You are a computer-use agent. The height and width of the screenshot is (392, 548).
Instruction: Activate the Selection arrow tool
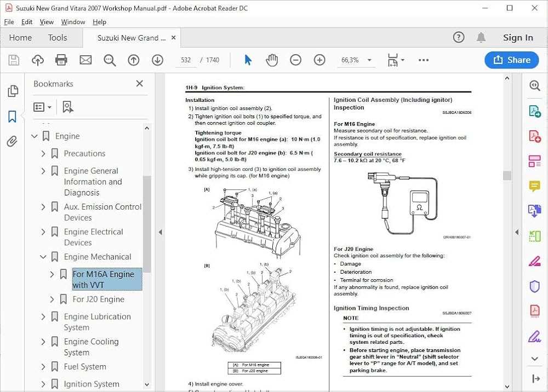coord(248,60)
